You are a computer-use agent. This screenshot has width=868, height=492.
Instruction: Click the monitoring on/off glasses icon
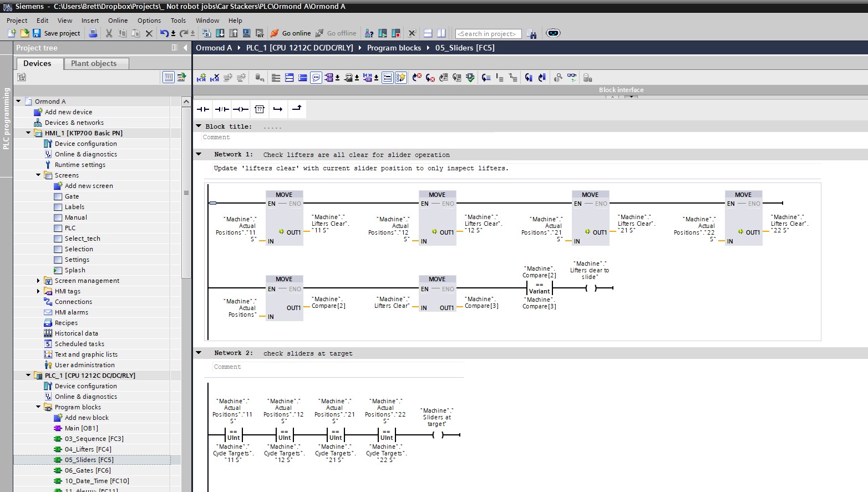pos(572,78)
